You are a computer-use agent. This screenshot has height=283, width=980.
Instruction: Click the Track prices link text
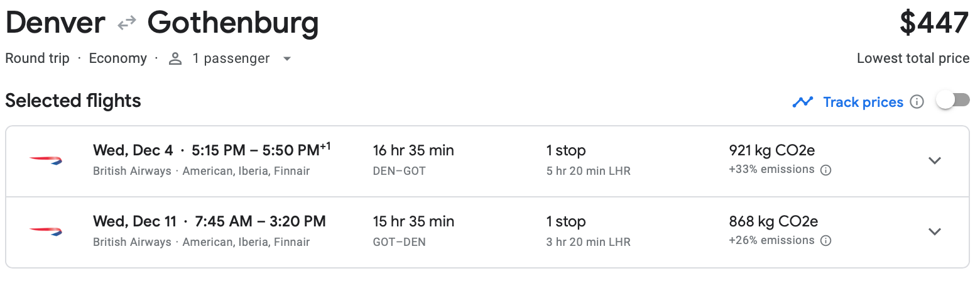pyautogui.click(x=863, y=102)
